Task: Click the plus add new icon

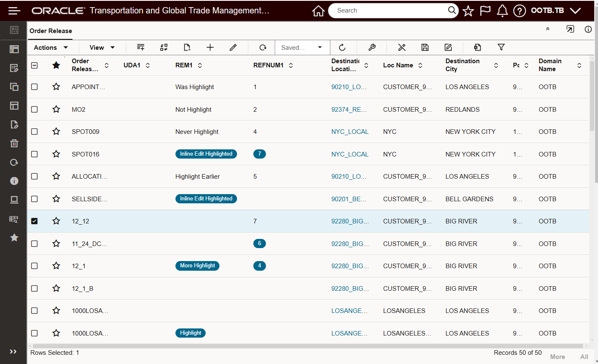Action: (x=210, y=47)
